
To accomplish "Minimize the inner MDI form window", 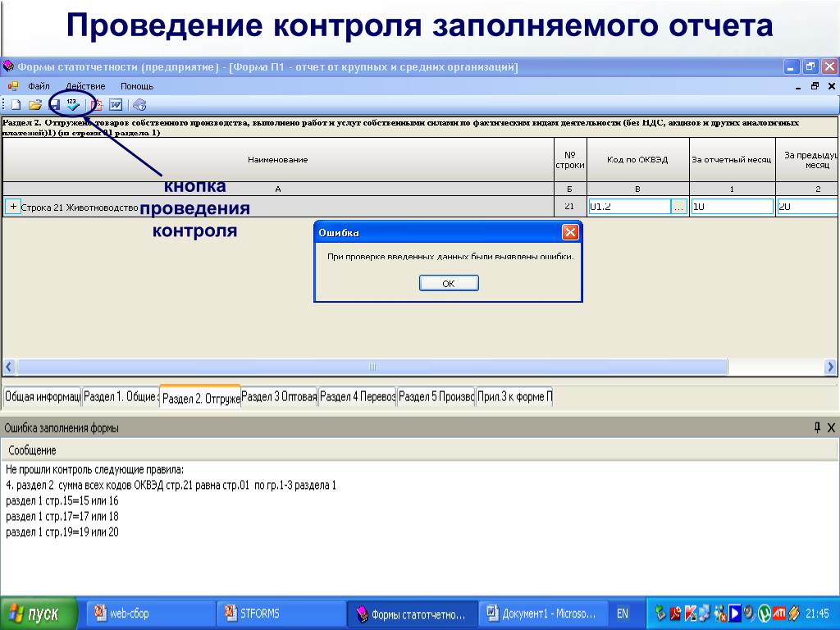I will pos(798,86).
